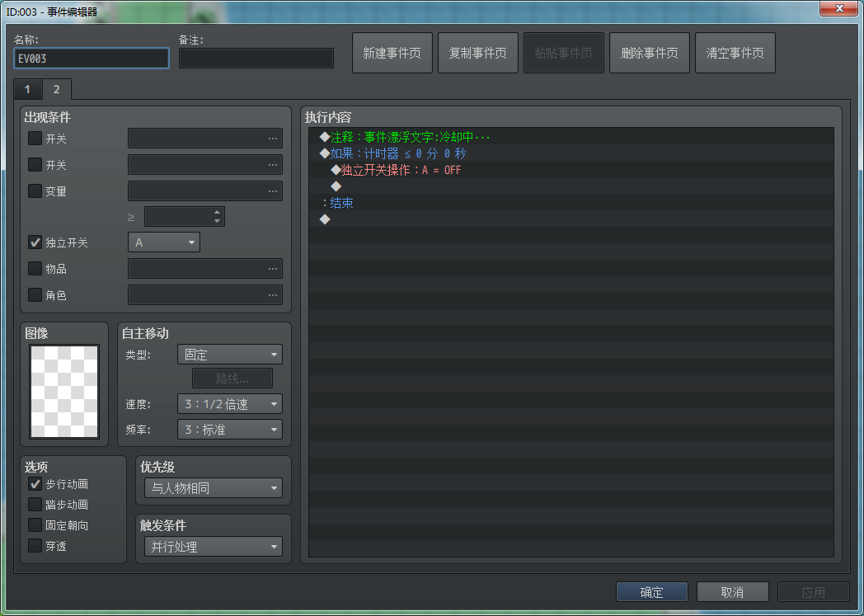The width and height of the screenshot is (864, 616).
Task: Focus the 名称 field containing EV003
Action: click(92, 59)
